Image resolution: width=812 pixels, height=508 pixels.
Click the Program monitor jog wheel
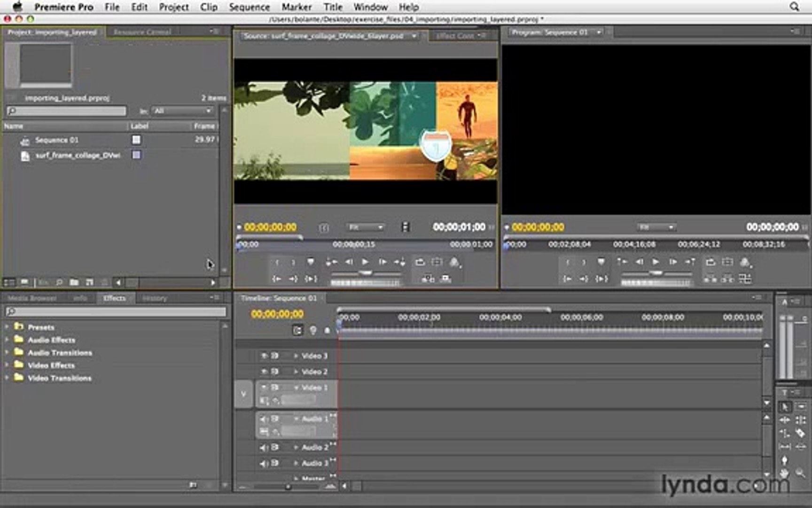click(656, 283)
